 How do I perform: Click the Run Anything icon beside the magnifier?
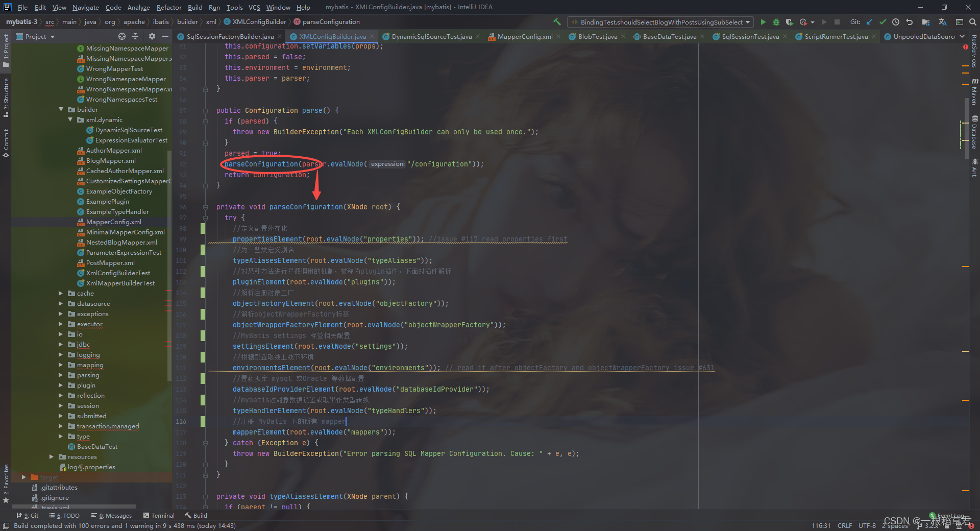pyautogui.click(x=960, y=22)
